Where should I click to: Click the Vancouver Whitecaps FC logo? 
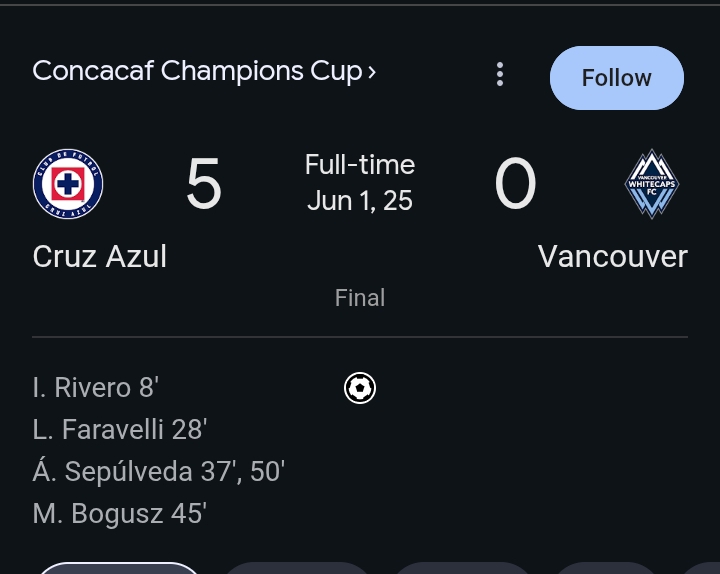click(x=652, y=184)
